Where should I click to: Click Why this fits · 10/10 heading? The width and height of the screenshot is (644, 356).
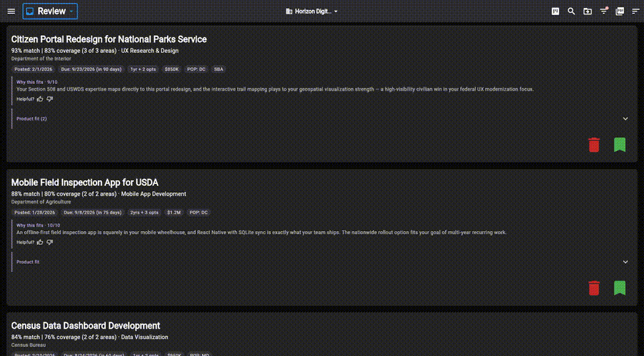[x=38, y=225]
